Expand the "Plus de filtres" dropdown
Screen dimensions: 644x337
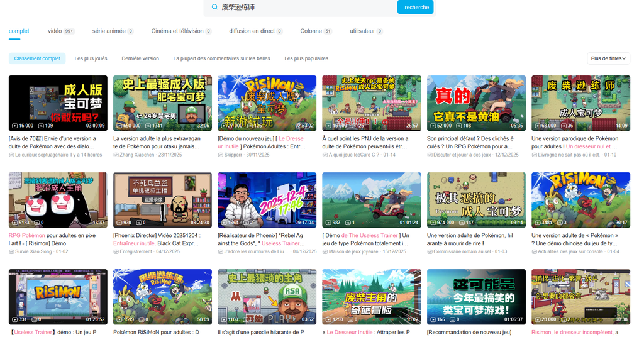point(608,58)
